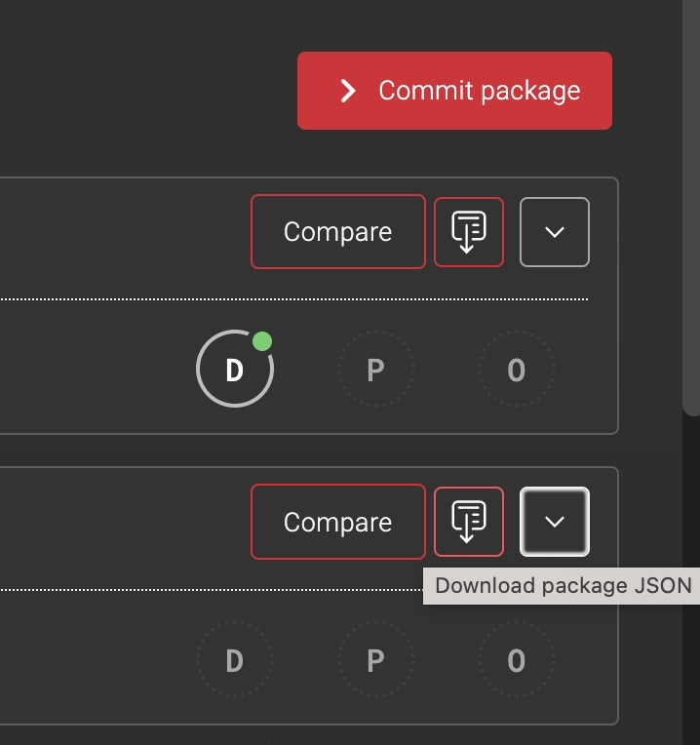Screen dimensions: 700x745
Task: Expand the top package with the chevron button
Action: pyautogui.click(x=555, y=232)
